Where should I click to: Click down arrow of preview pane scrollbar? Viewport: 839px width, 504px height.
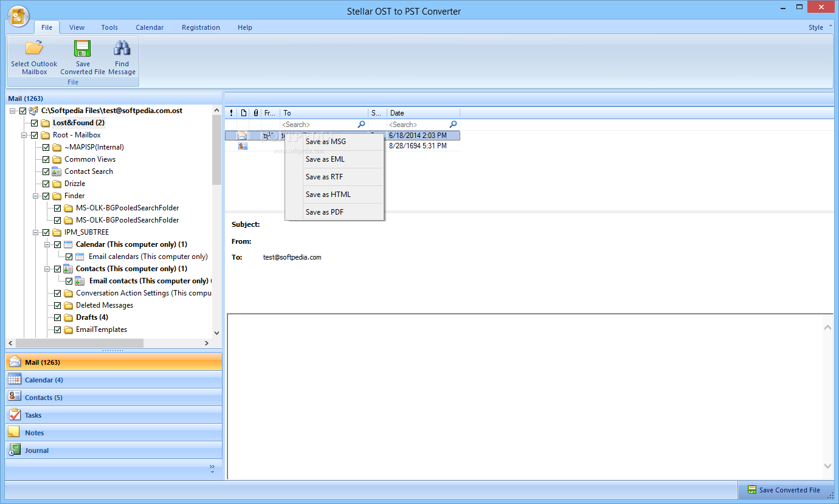827,466
